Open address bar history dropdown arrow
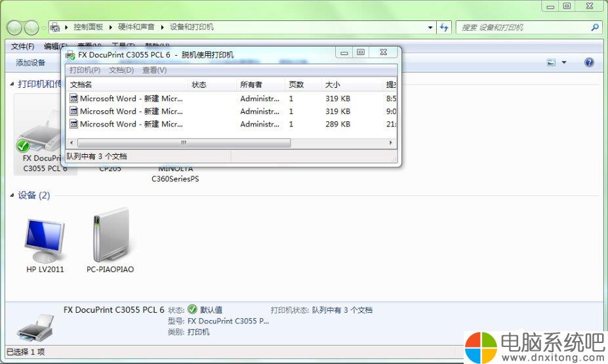608x364 pixels. click(430, 28)
